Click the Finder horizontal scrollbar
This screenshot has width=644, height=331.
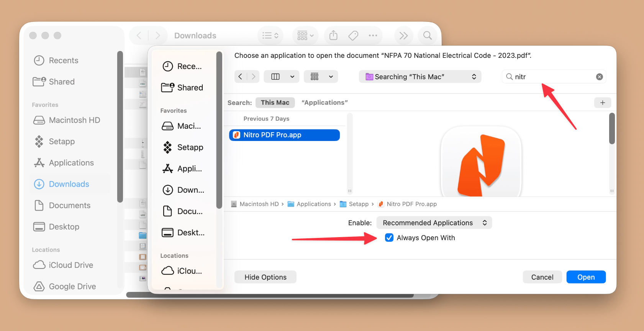click(x=270, y=295)
